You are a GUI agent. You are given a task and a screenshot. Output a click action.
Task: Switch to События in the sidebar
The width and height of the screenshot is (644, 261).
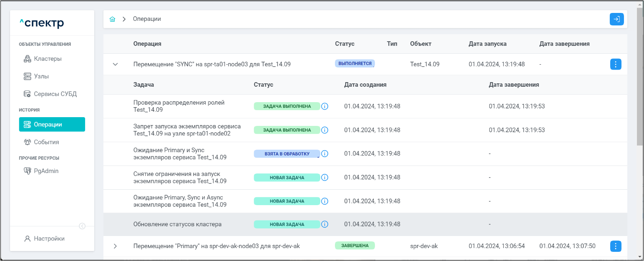tap(46, 142)
